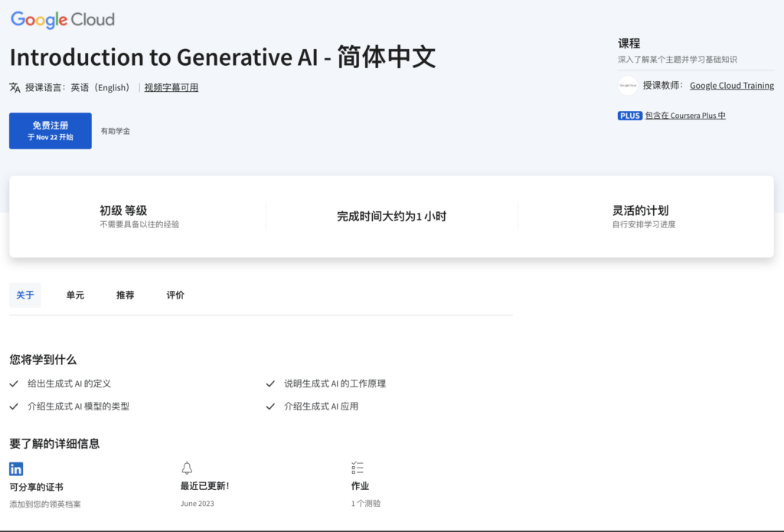Viewport: 784px width, 532px height.
Task: Switch to the 单元 tab
Action: tap(75, 295)
